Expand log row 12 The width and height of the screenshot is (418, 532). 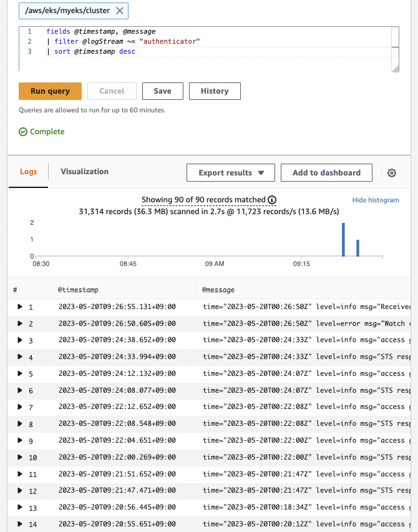point(20,490)
